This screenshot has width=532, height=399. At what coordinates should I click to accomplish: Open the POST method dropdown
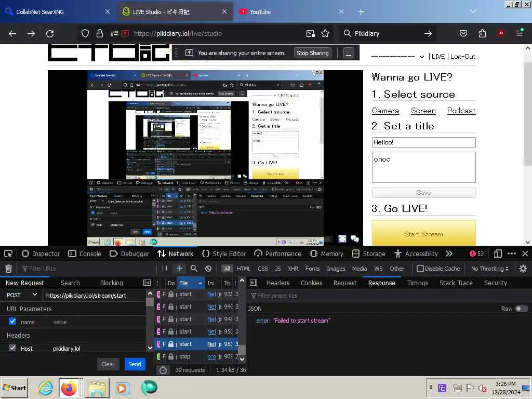click(21, 295)
